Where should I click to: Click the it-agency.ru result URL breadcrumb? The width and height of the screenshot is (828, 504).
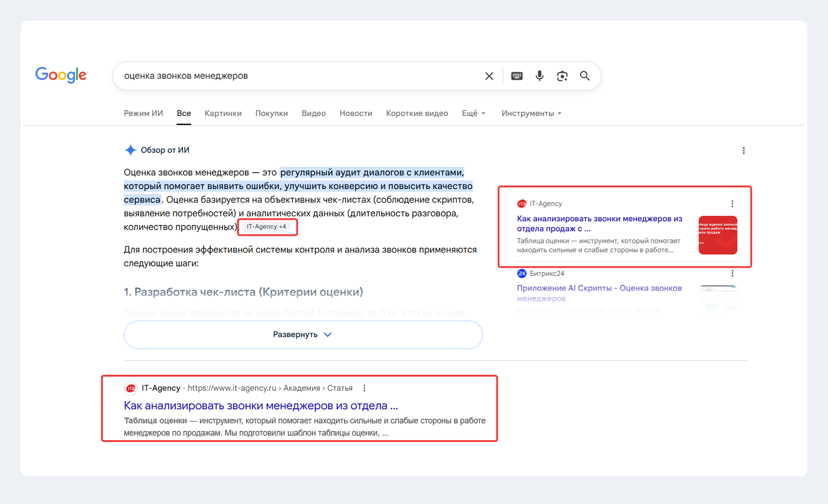(270, 388)
